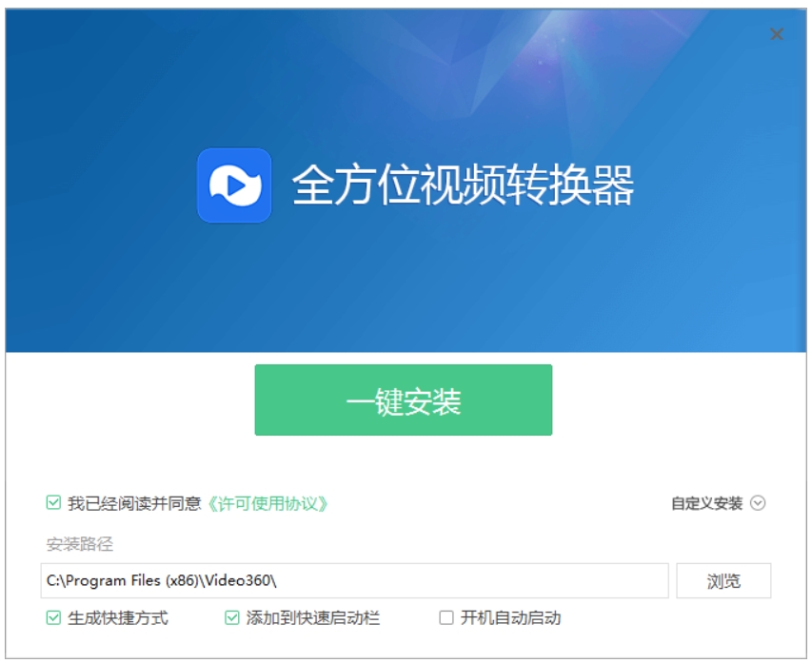The height and width of the screenshot is (663, 812).
Task: Uncheck the license agreement checkbox
Action: [x=53, y=503]
